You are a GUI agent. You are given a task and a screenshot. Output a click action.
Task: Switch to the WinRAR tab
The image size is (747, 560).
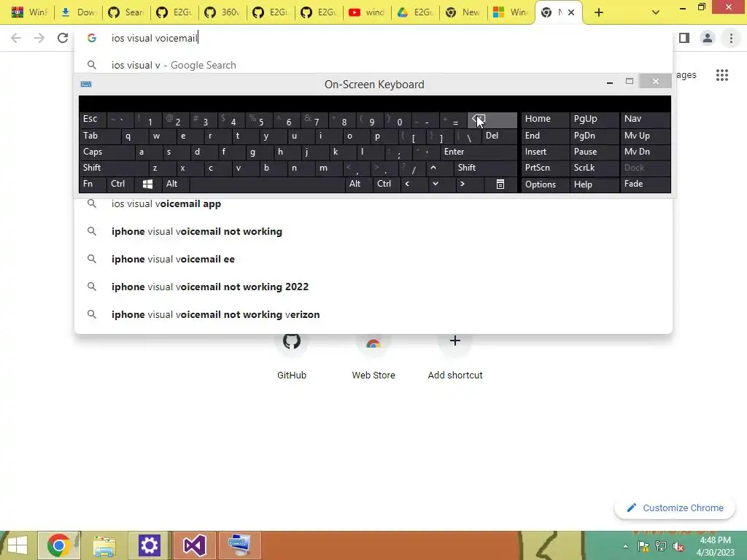(x=29, y=12)
